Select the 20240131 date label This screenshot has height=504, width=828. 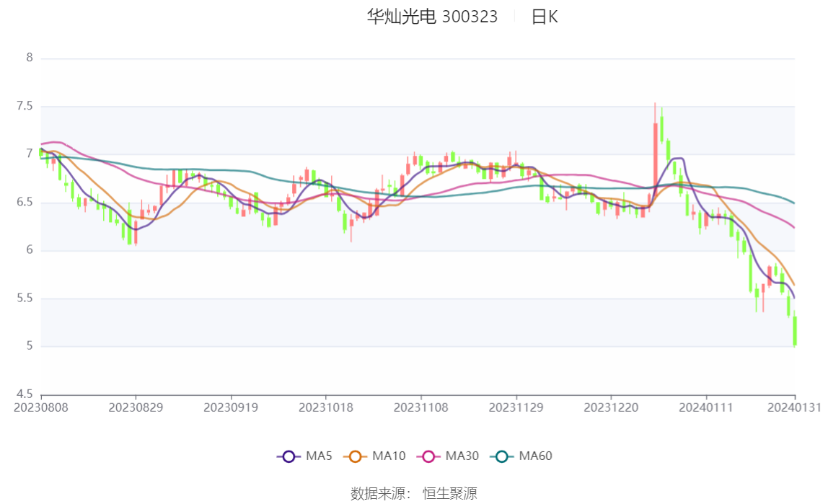(794, 408)
